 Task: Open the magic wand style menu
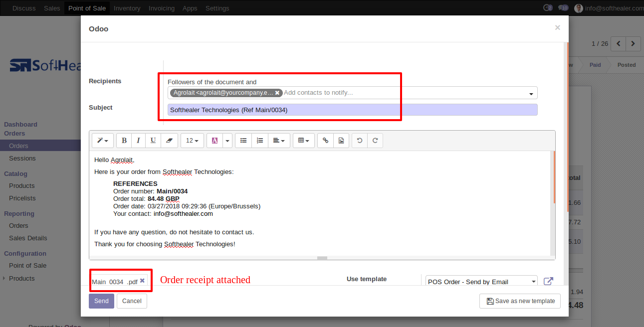click(x=103, y=141)
